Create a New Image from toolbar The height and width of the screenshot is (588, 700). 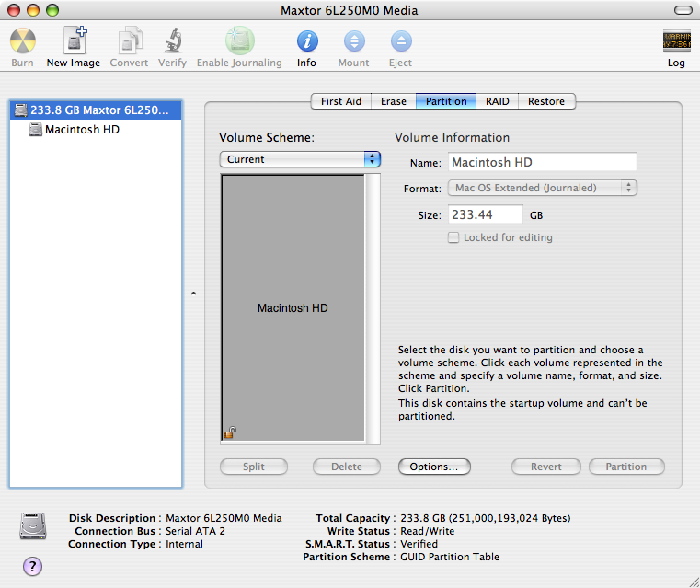[75, 41]
